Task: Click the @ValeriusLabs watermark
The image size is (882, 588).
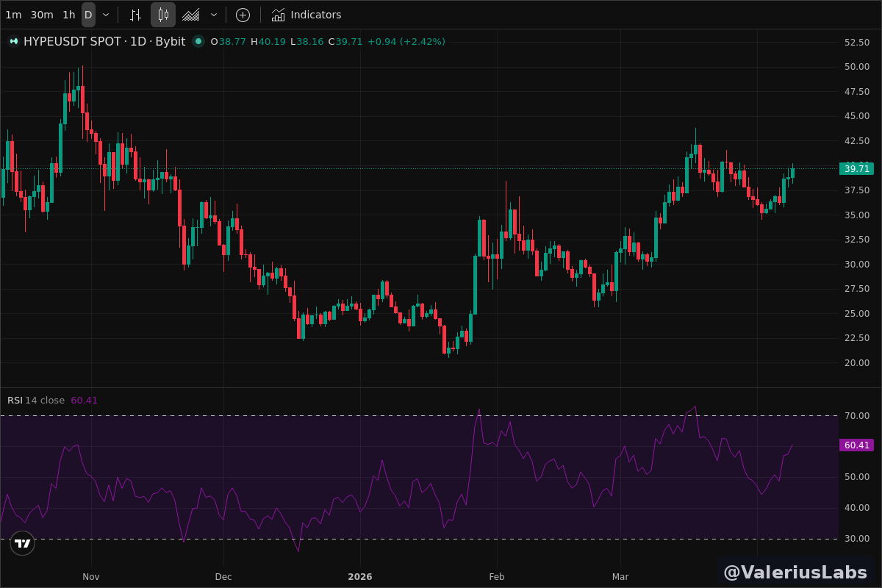Action: 796,572
